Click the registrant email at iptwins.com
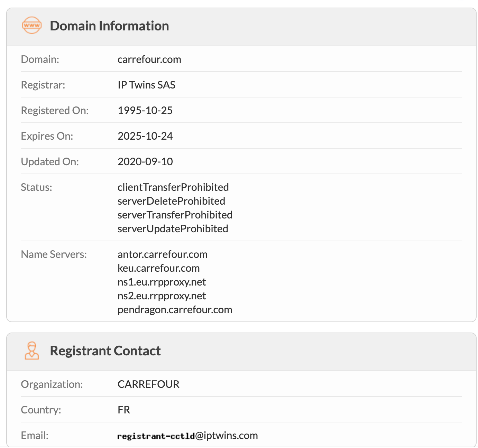The width and height of the screenshot is (478, 448). pos(188,436)
